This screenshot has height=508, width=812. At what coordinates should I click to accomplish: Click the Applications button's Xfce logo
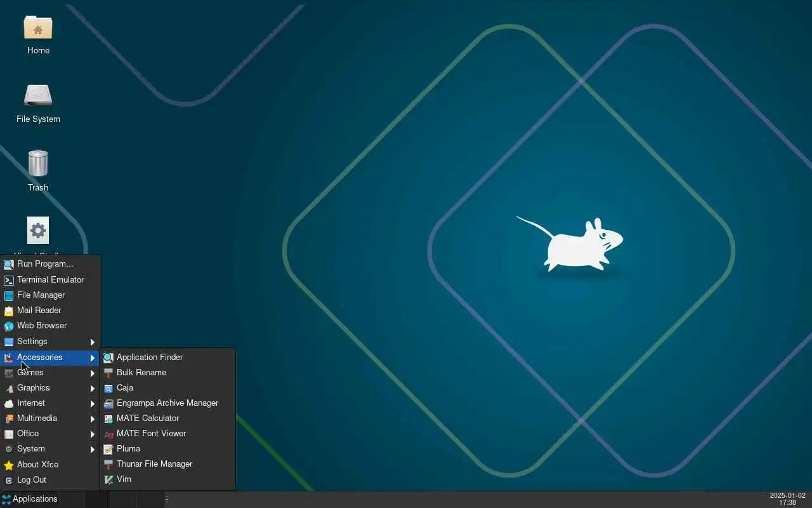6,499
